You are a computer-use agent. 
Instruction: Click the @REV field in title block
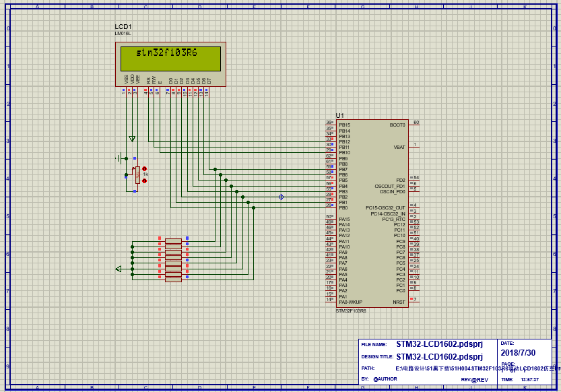point(480,380)
